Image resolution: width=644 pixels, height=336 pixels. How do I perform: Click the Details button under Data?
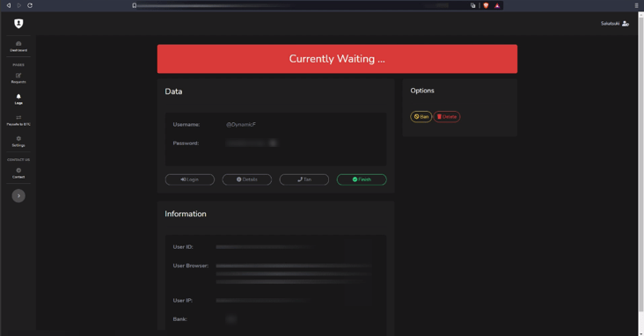(247, 179)
